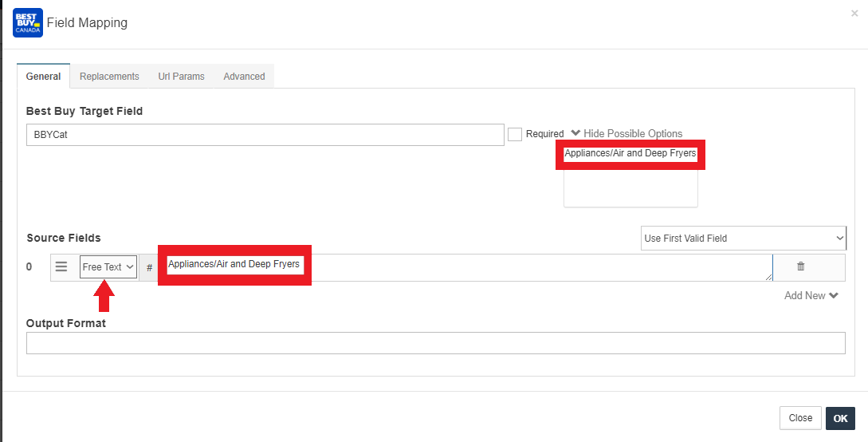Close the Field Mapping dialog with X
Image resolution: width=868 pixels, height=442 pixels.
coord(854,14)
